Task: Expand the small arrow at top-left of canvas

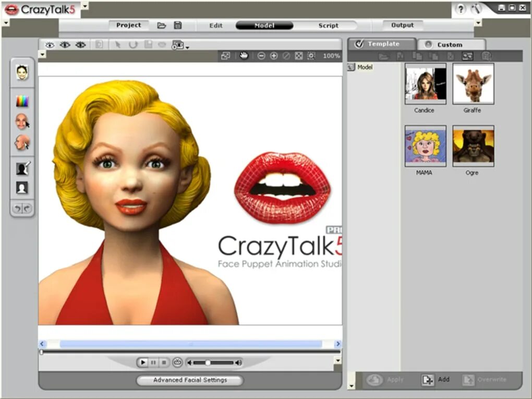Action: (x=42, y=54)
